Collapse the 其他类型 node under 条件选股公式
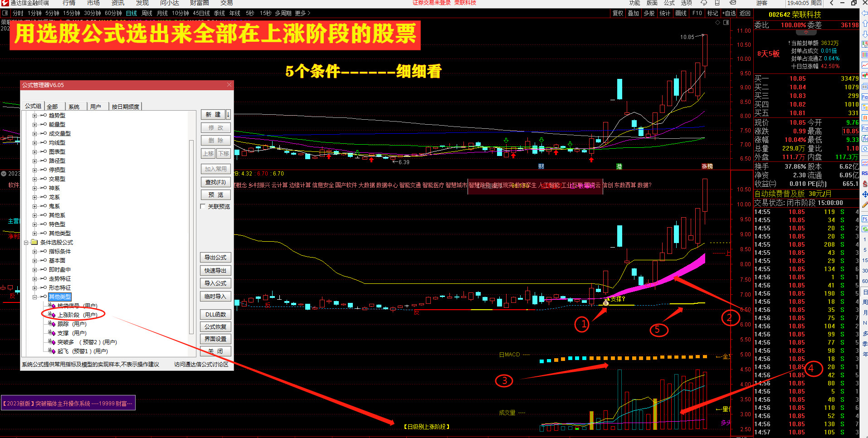The height and width of the screenshot is (438, 868). click(34, 297)
